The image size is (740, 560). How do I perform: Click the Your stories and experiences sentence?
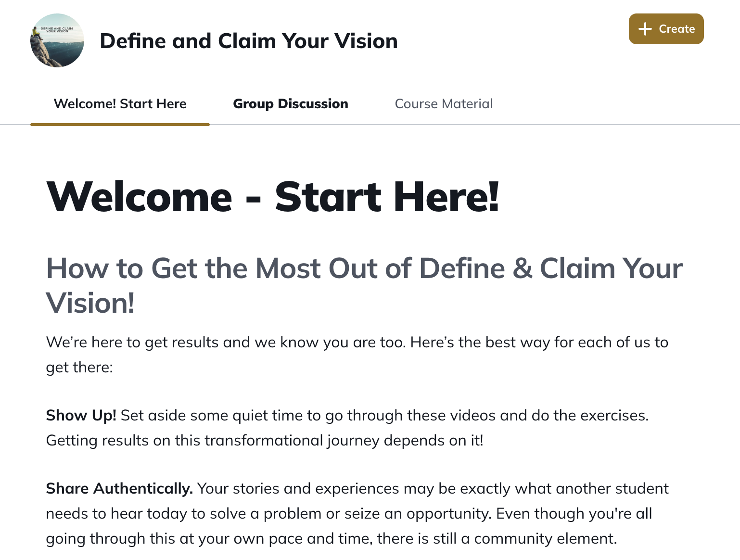click(x=432, y=488)
